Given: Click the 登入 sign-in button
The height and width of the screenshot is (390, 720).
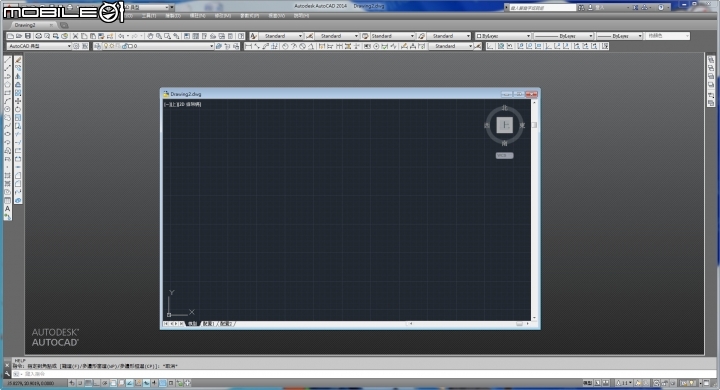Looking at the screenshot, I should [597, 7].
